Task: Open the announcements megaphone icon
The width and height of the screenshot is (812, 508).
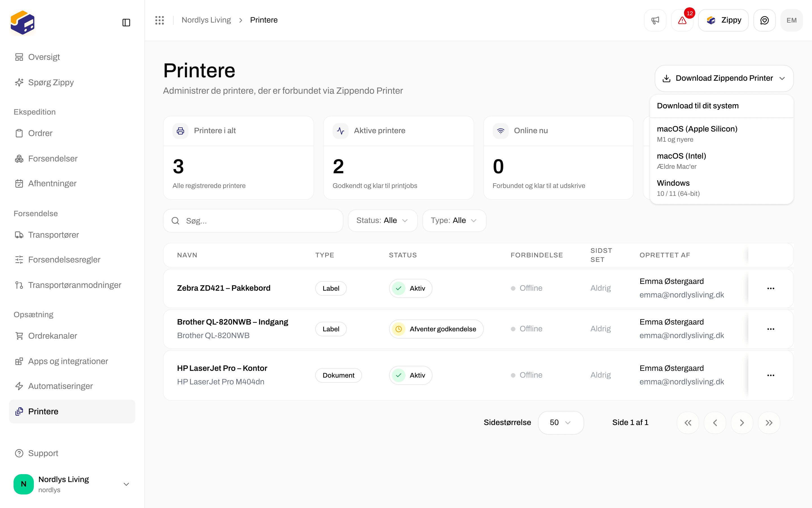Action: point(655,21)
